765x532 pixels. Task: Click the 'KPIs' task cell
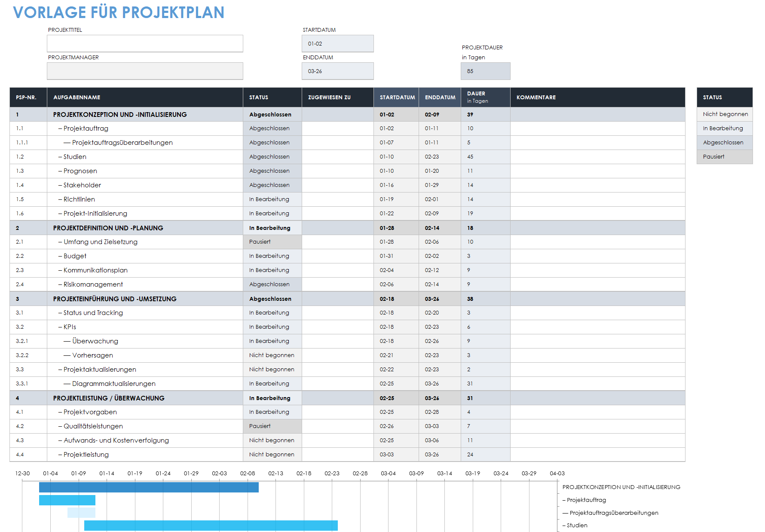click(145, 327)
